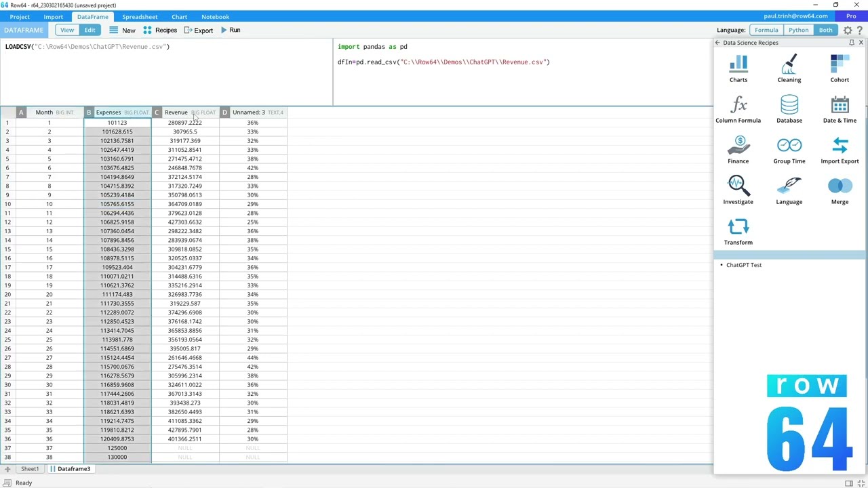Select Revenue cell 307965.5
Image resolution: width=868 pixels, height=488 pixels.
point(185,131)
